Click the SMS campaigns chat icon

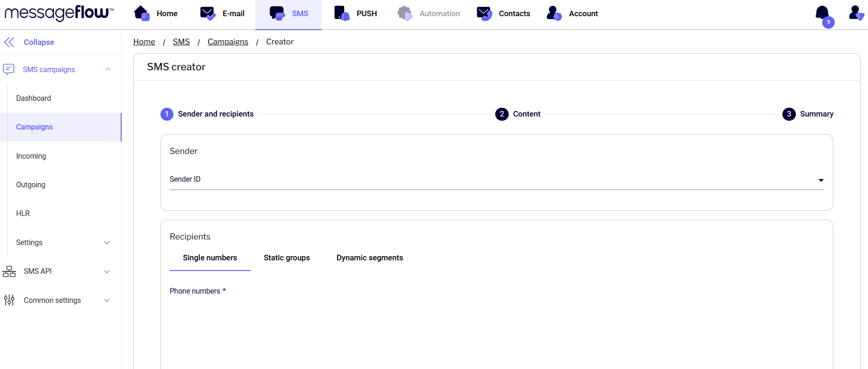pos(9,69)
